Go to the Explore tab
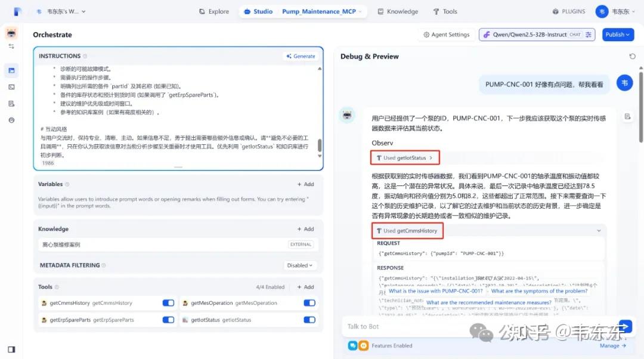The height and width of the screenshot is (359, 644). (214, 11)
